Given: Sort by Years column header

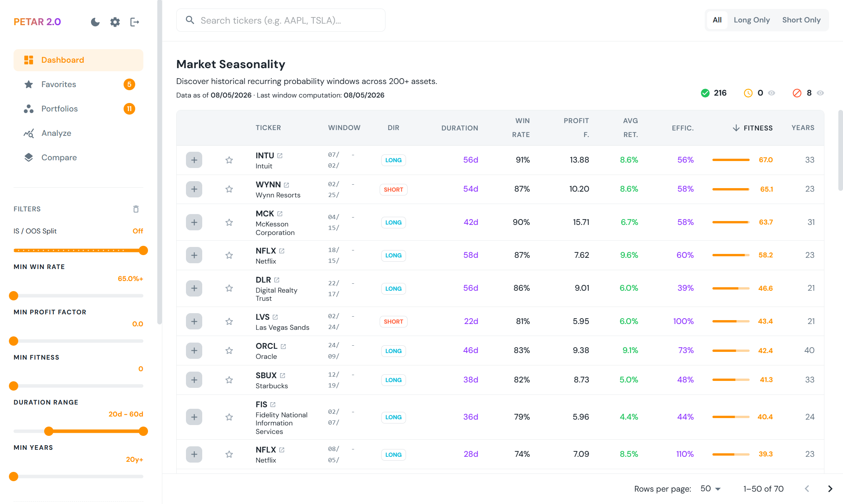Looking at the screenshot, I should pos(803,128).
